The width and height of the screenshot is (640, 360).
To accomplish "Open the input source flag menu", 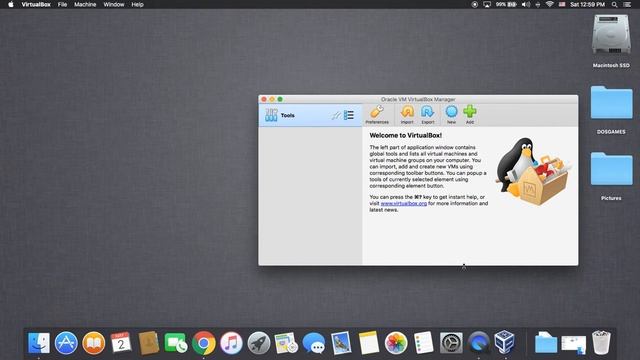I will pyautogui.click(x=562, y=4).
